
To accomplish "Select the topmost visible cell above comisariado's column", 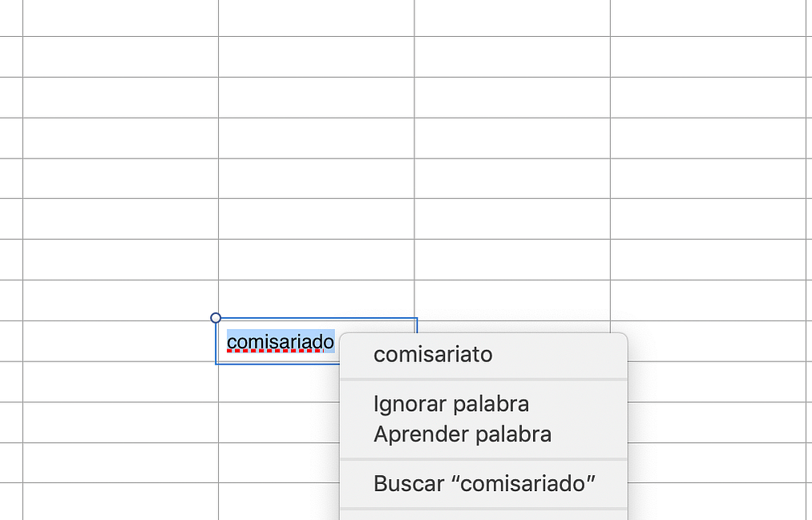I will (x=316, y=18).
